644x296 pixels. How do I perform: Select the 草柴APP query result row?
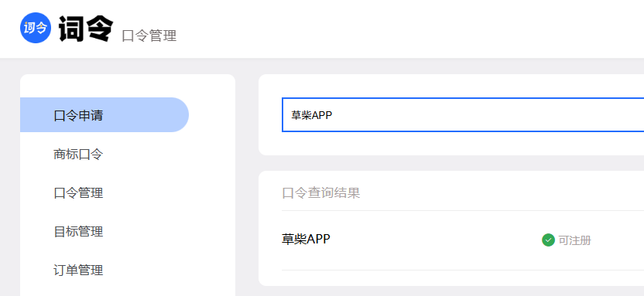click(x=463, y=240)
